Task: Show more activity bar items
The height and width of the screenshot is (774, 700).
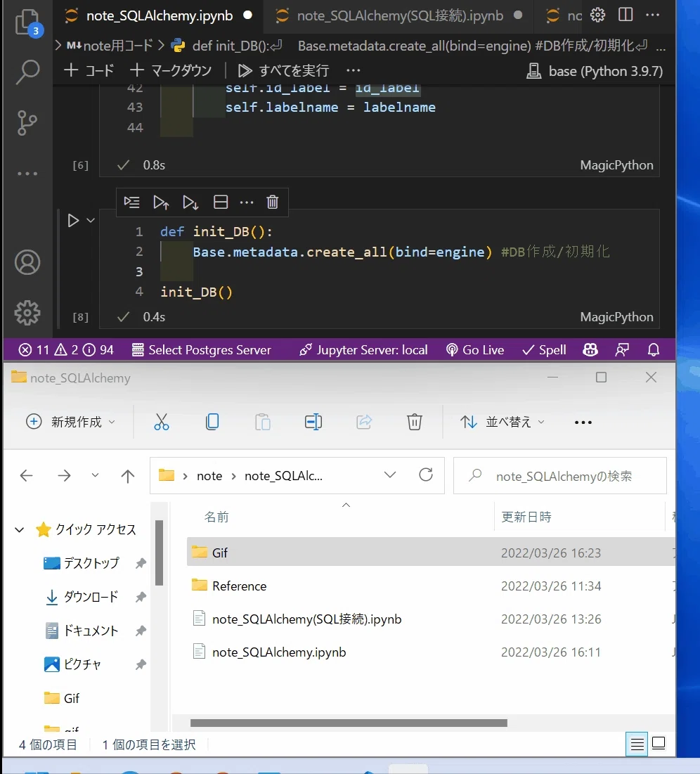Action: coord(27,174)
